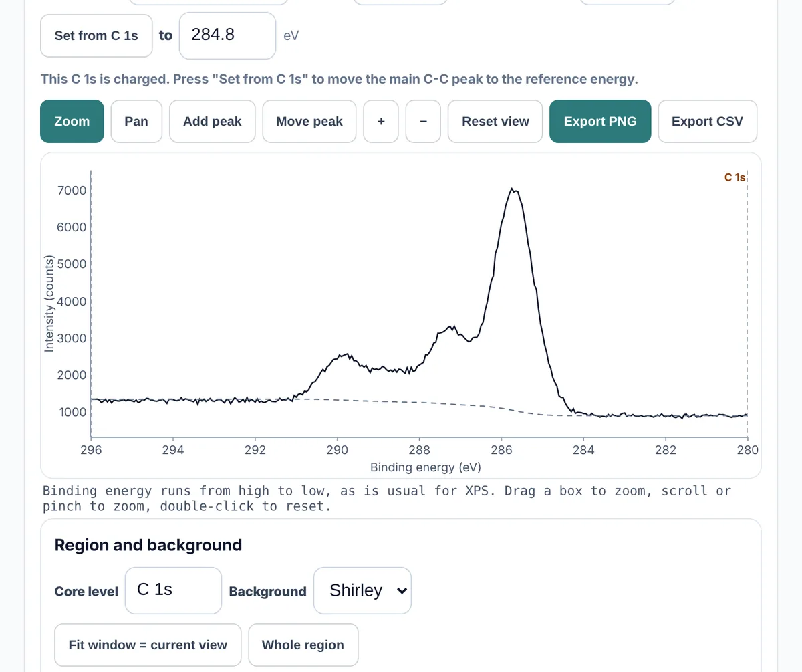
Task: Click the 'Binding energy runs from high to low' note
Action: [387, 498]
